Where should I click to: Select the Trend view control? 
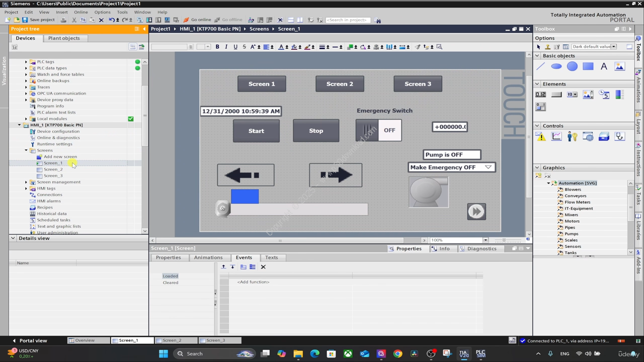point(556,137)
